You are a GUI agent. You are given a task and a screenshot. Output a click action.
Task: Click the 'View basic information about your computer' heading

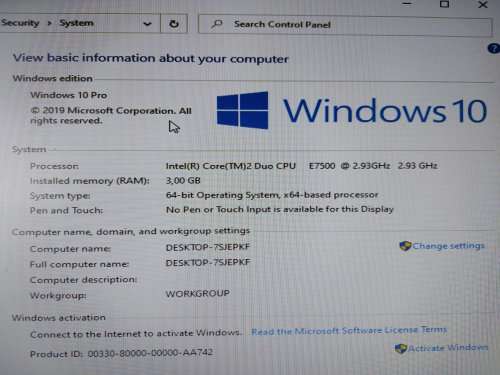pyautogui.click(x=151, y=58)
